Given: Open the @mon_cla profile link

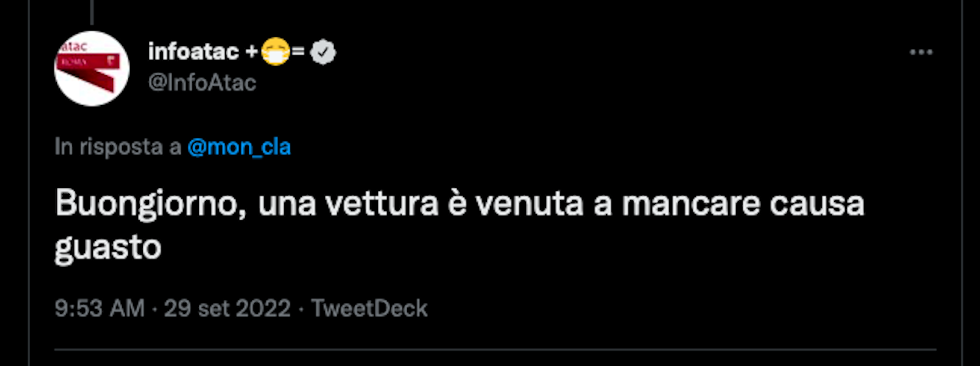Looking at the screenshot, I should tap(239, 147).
